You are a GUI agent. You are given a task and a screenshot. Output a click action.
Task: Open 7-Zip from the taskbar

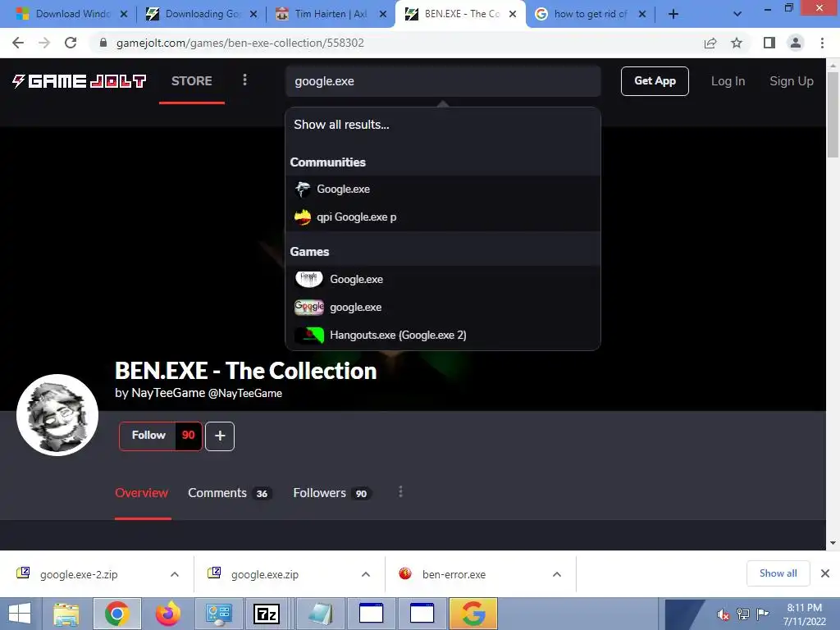tap(267, 614)
